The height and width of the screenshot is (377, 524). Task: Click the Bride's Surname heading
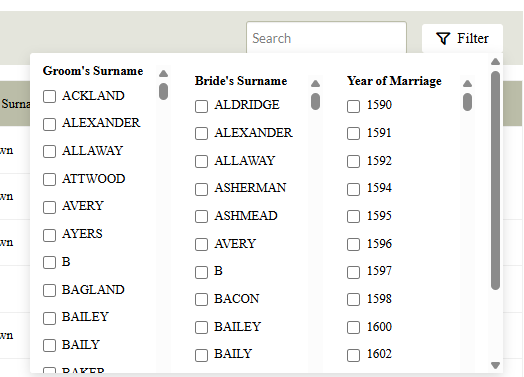[241, 81]
